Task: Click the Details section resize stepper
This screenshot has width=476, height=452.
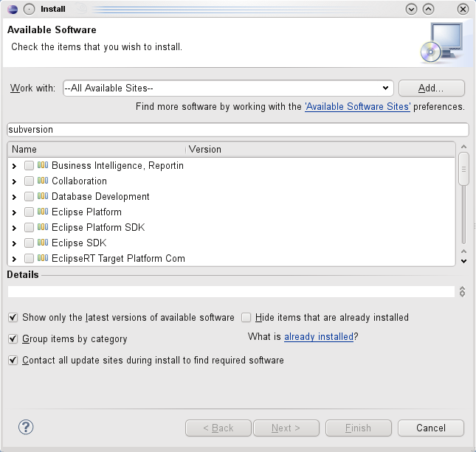Action: click(462, 291)
